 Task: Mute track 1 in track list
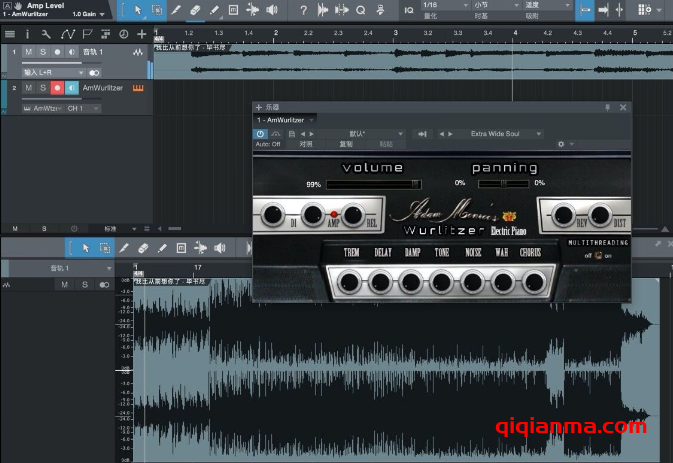(28, 51)
